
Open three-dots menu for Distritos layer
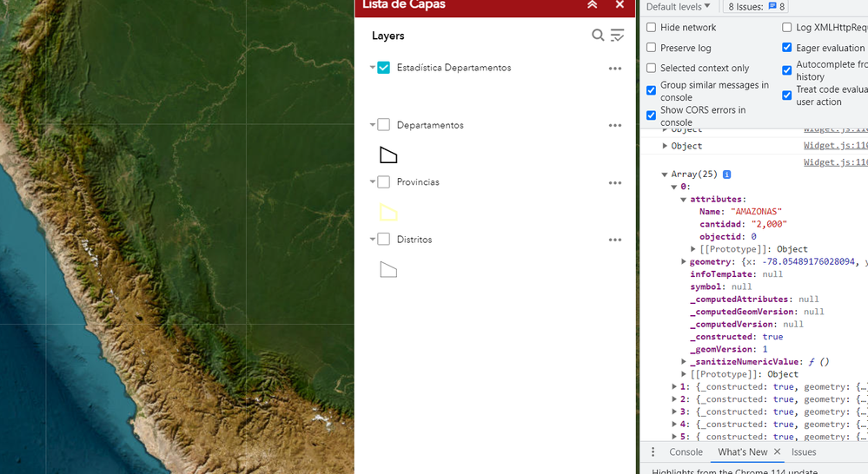[x=615, y=240]
